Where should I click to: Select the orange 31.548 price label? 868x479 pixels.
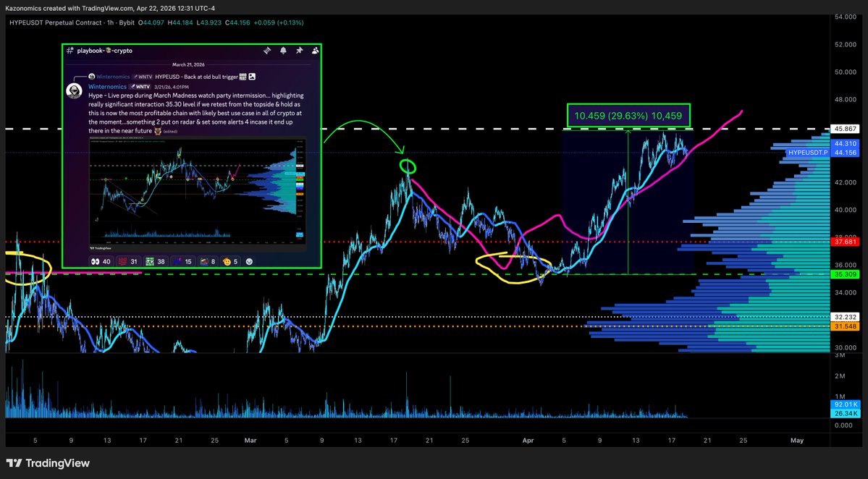[x=846, y=326]
